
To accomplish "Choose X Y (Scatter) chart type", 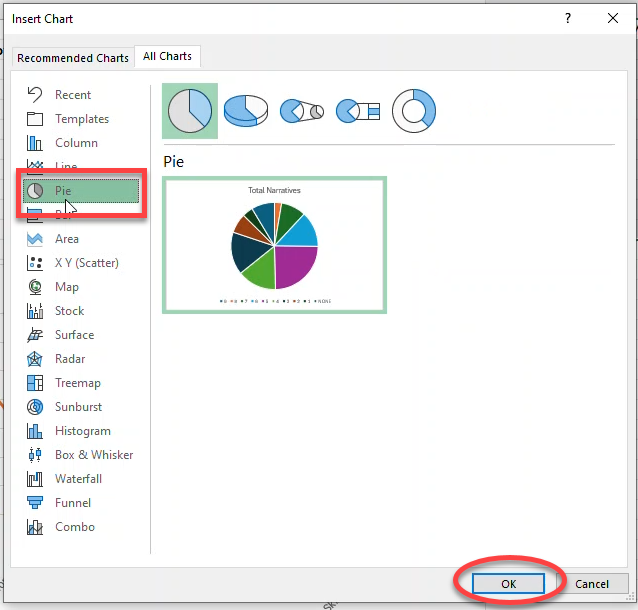I will [86, 263].
